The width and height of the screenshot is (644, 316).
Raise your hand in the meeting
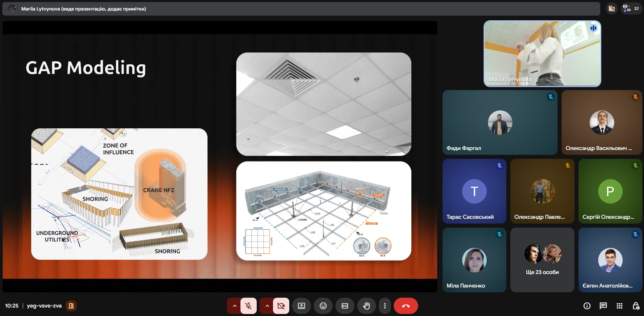(x=367, y=306)
